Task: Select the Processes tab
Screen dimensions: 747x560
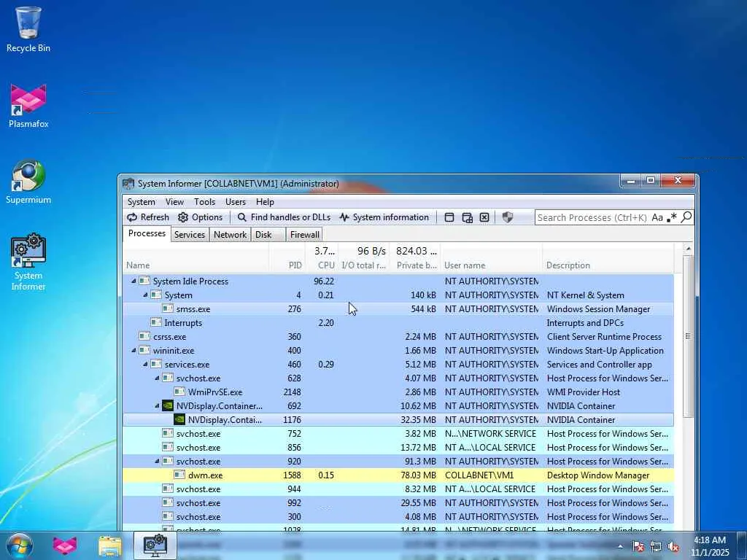Action: point(147,233)
